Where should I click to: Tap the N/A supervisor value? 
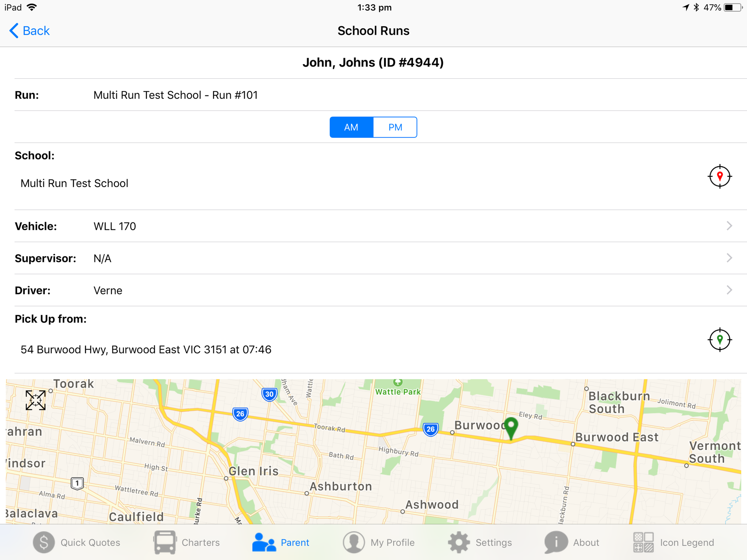(x=102, y=258)
